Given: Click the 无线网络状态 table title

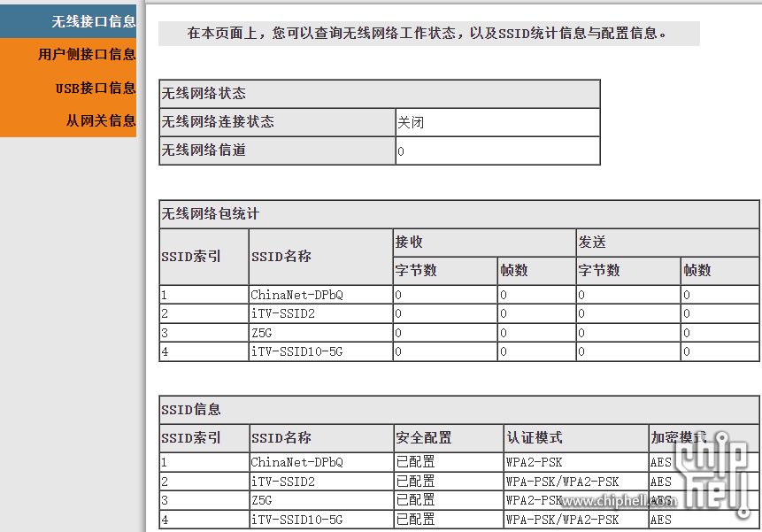Looking at the screenshot, I should point(204,93).
